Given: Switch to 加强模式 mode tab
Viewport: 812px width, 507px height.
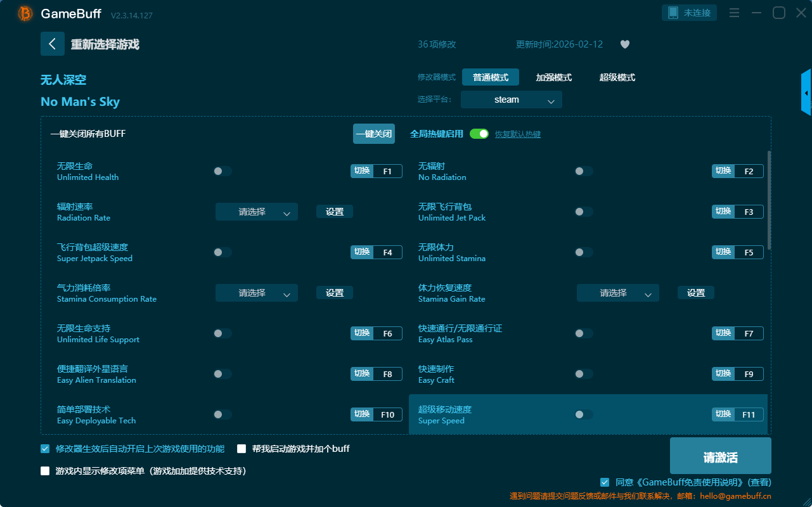Looking at the screenshot, I should (x=553, y=77).
